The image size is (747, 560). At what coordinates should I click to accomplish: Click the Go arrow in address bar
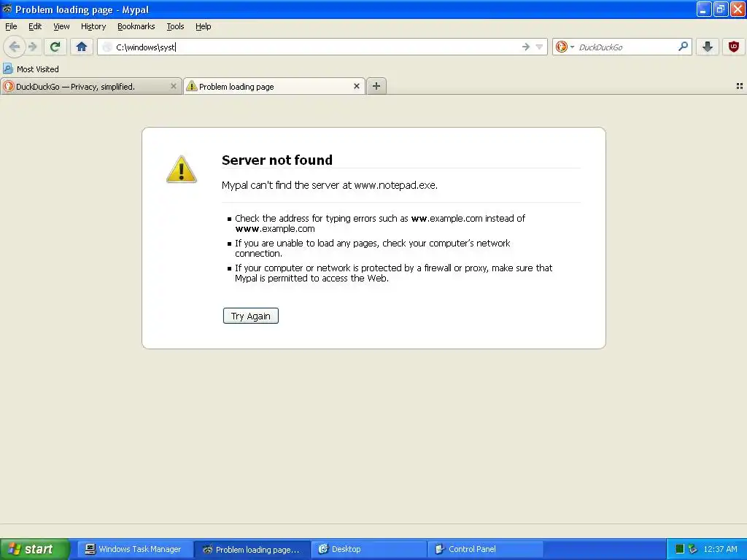pyautogui.click(x=526, y=47)
